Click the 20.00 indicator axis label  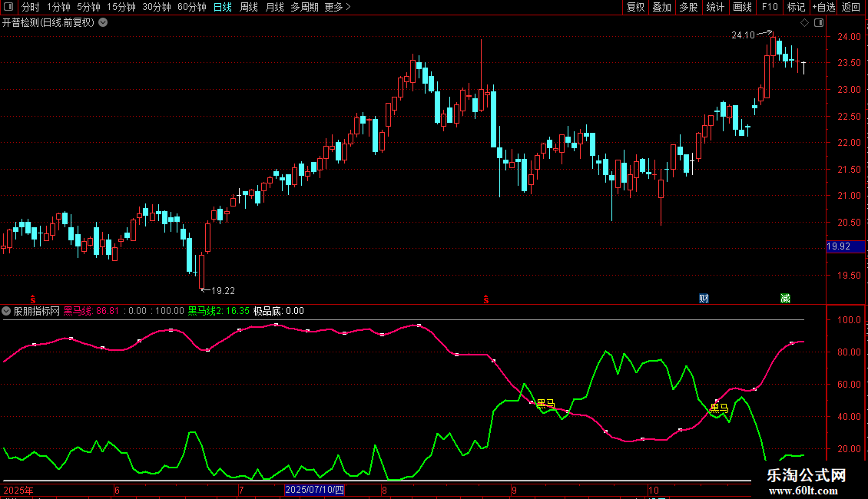tap(849, 448)
